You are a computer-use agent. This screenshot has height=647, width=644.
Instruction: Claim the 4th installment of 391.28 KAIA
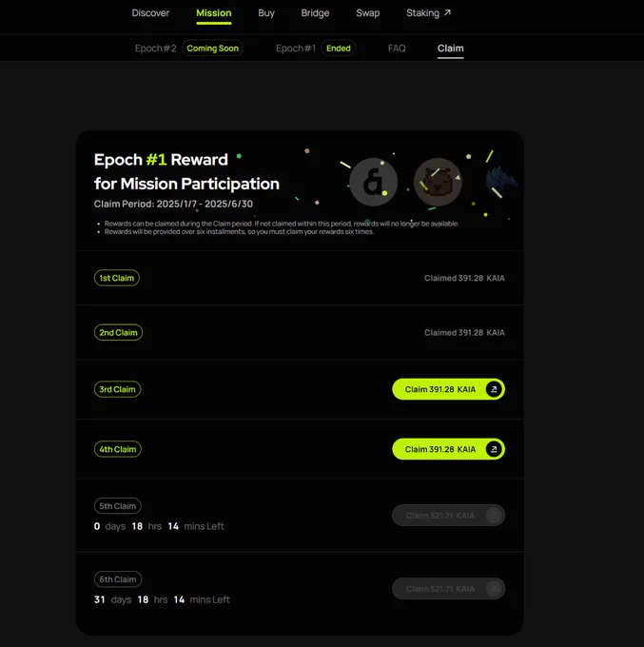coord(448,449)
